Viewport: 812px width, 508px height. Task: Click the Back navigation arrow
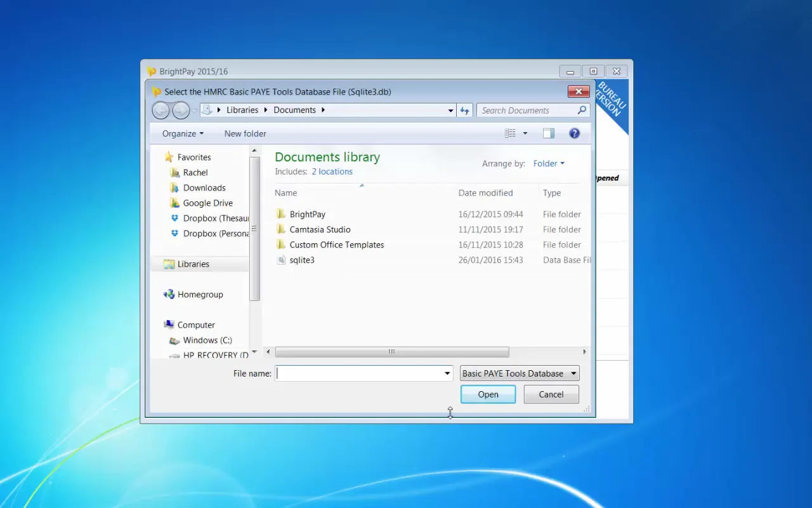tap(160, 110)
